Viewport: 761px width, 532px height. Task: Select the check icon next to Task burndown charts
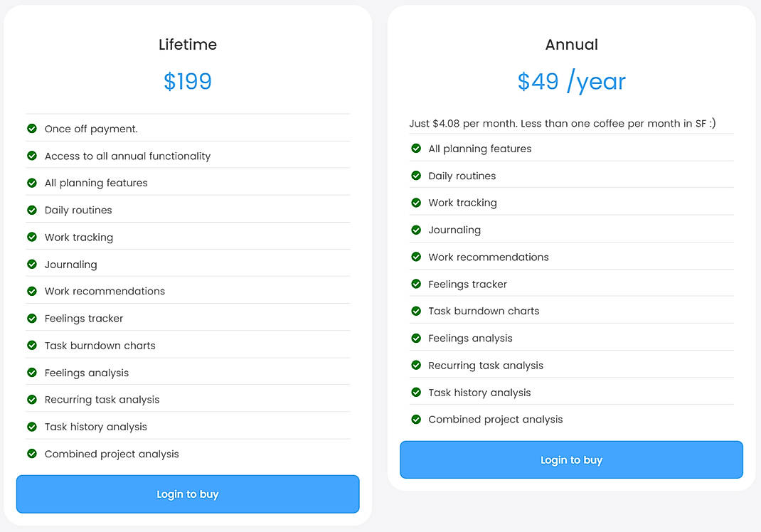pos(32,345)
